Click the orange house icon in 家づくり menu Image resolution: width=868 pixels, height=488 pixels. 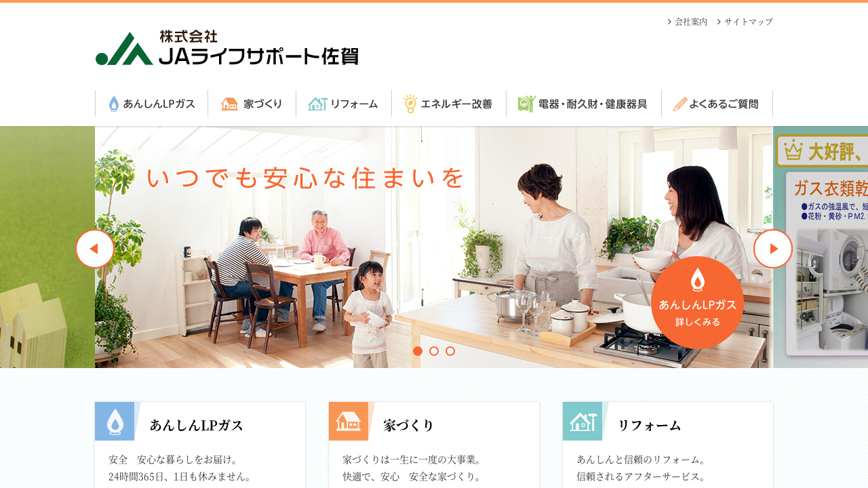coord(230,104)
